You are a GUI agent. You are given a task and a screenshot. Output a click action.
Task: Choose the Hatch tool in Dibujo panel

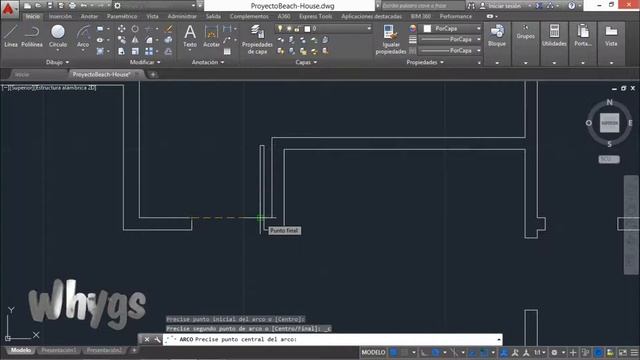(100, 51)
